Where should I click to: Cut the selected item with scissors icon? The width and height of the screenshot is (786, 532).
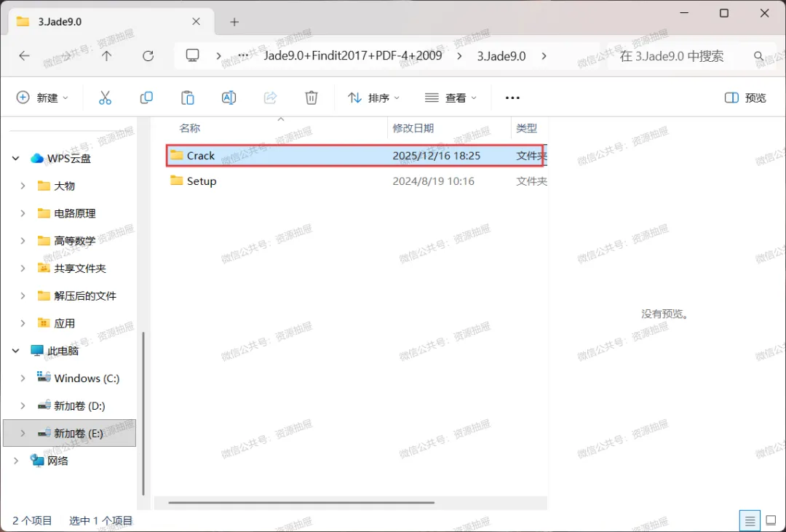tap(105, 98)
